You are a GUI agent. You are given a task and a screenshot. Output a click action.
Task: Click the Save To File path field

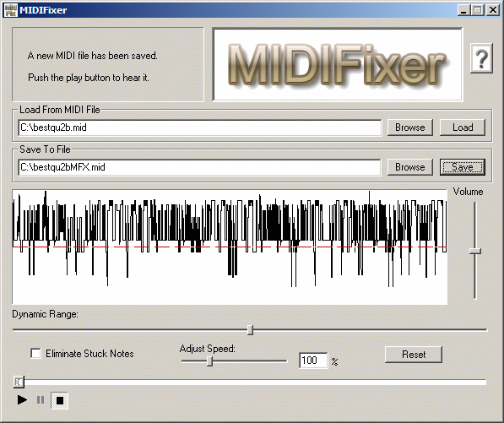tap(200, 167)
